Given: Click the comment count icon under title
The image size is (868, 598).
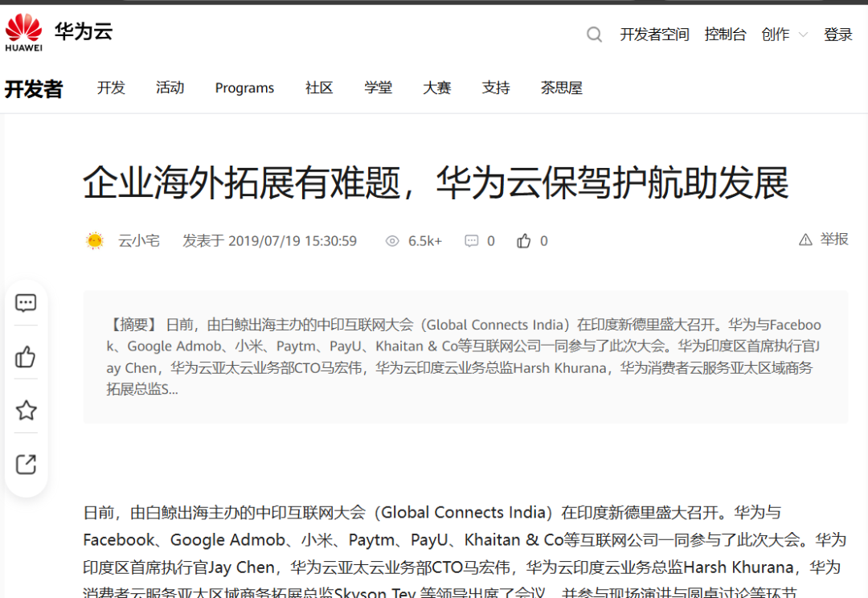Looking at the screenshot, I should (x=472, y=241).
